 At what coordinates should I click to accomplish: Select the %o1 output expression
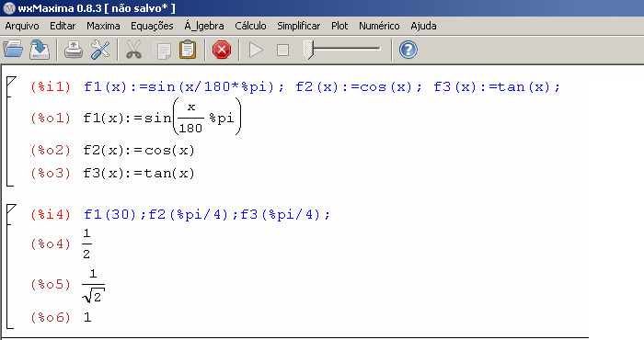tap(162, 118)
